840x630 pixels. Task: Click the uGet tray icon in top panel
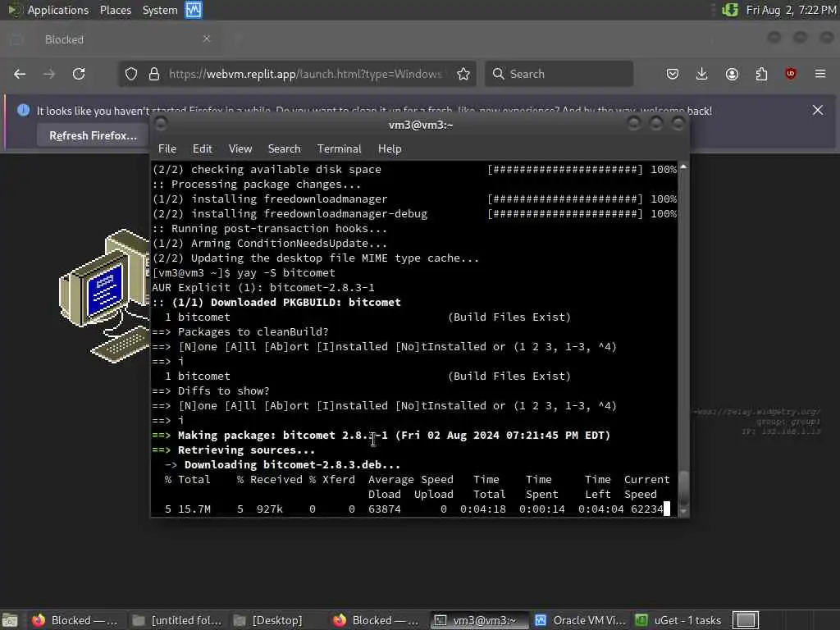(x=730, y=10)
